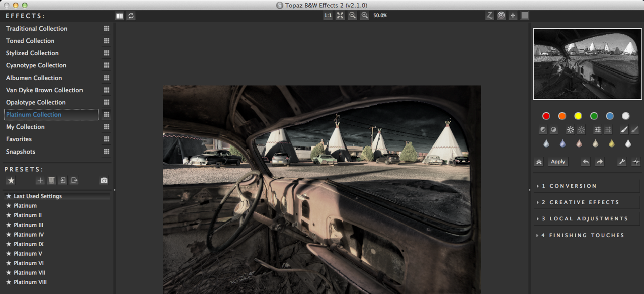
Task: Click the trash delete preset icon
Action: click(51, 181)
